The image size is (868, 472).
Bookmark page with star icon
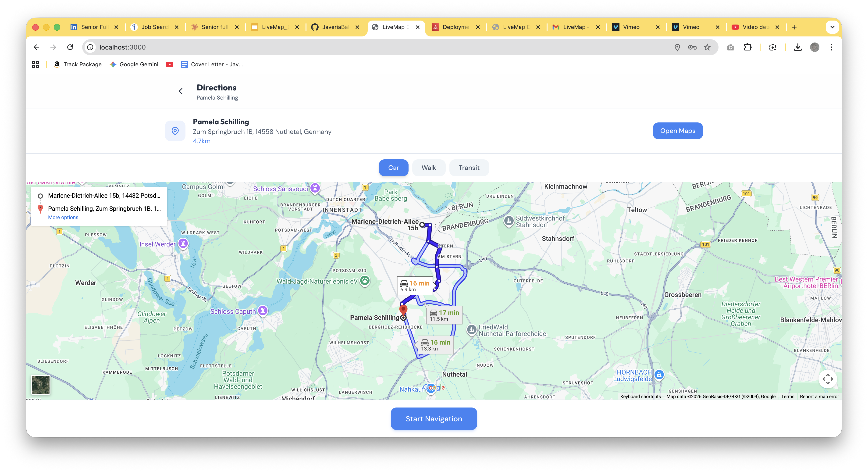click(707, 47)
